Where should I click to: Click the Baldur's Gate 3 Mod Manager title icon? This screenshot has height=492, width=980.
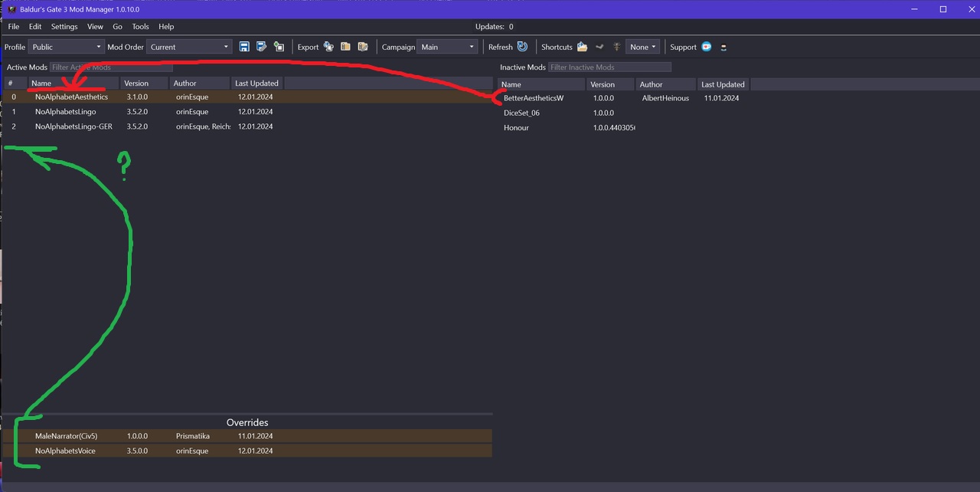11,9
